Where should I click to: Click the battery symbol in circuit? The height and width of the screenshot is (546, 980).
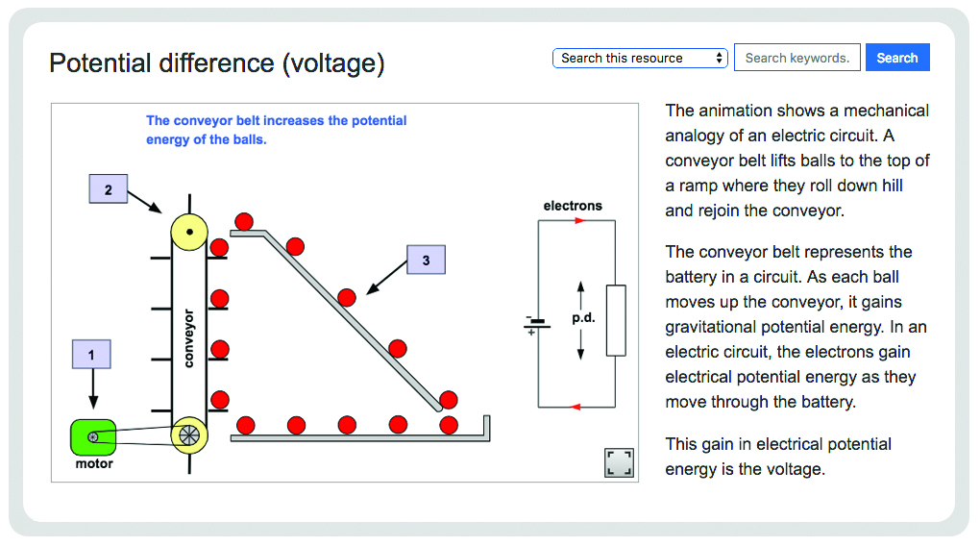point(537,323)
